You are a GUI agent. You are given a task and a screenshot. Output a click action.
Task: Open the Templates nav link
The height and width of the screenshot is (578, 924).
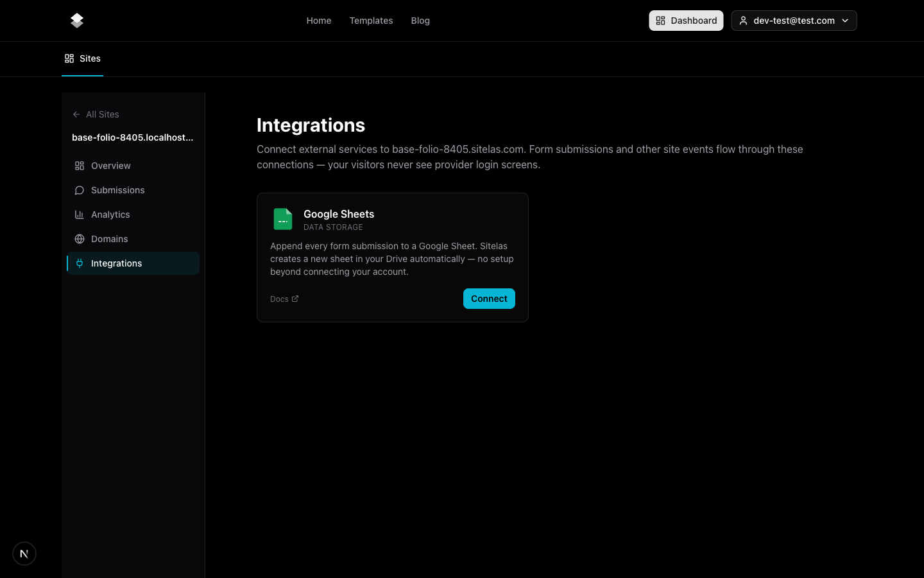371,21
